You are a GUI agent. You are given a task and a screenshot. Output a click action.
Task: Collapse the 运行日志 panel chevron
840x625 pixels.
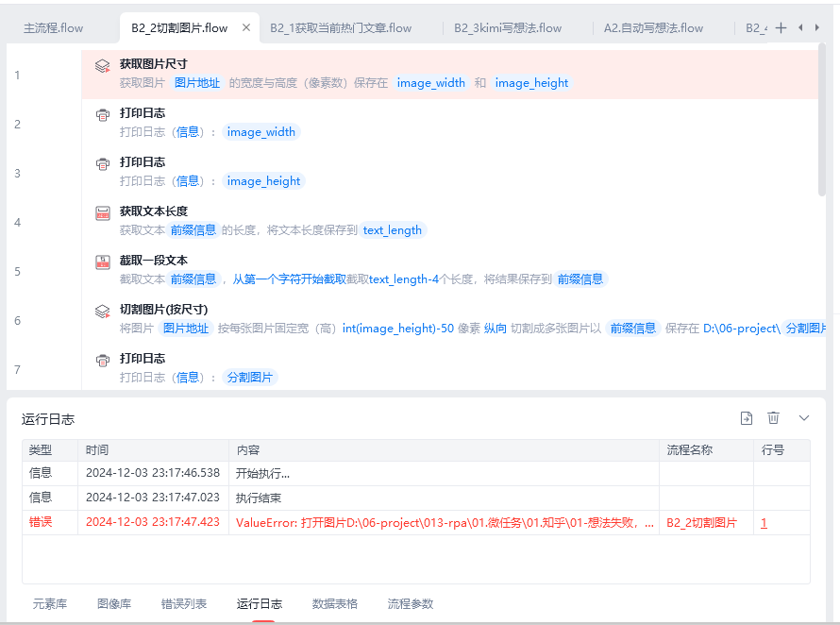tap(804, 418)
